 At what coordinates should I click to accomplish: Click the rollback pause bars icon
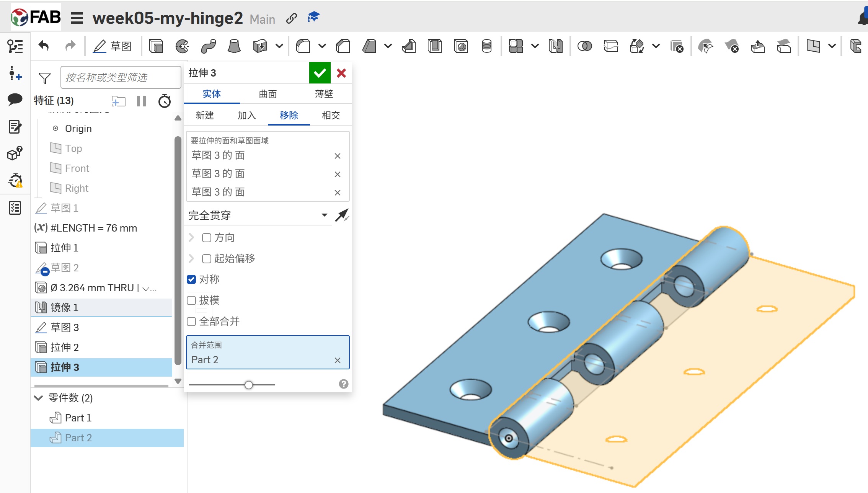142,101
